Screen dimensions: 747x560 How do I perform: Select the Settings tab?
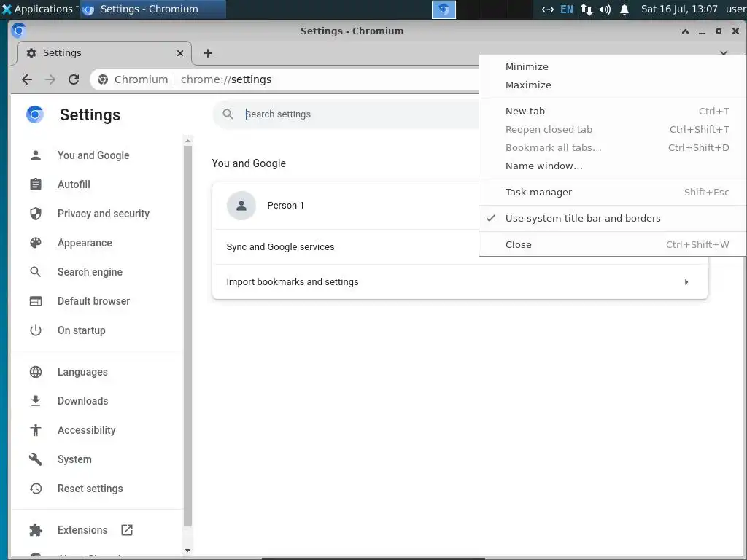point(104,53)
